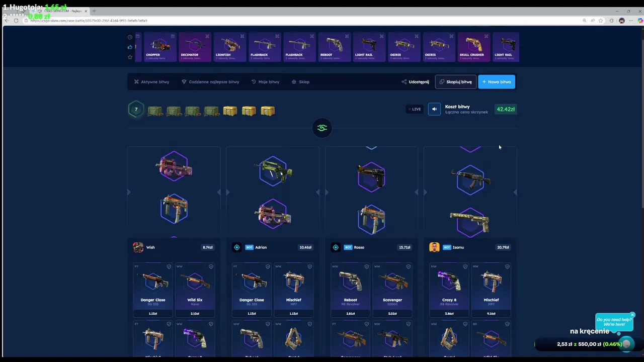The width and height of the screenshot is (644, 362).
Task: Reload the page in the browser
Action: (16, 21)
